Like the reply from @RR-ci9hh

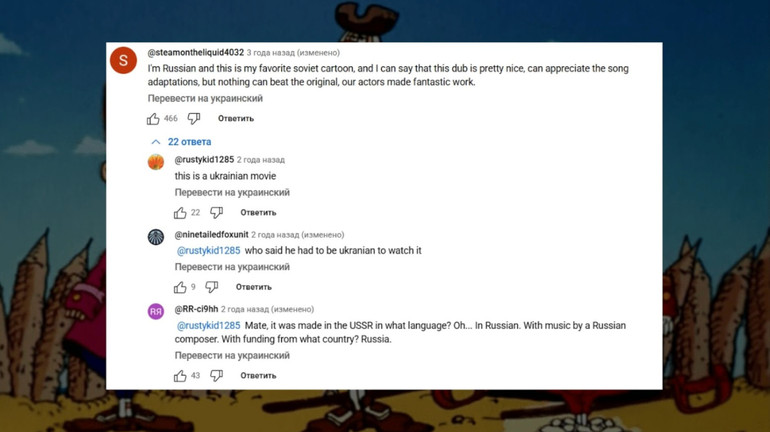[x=180, y=376]
